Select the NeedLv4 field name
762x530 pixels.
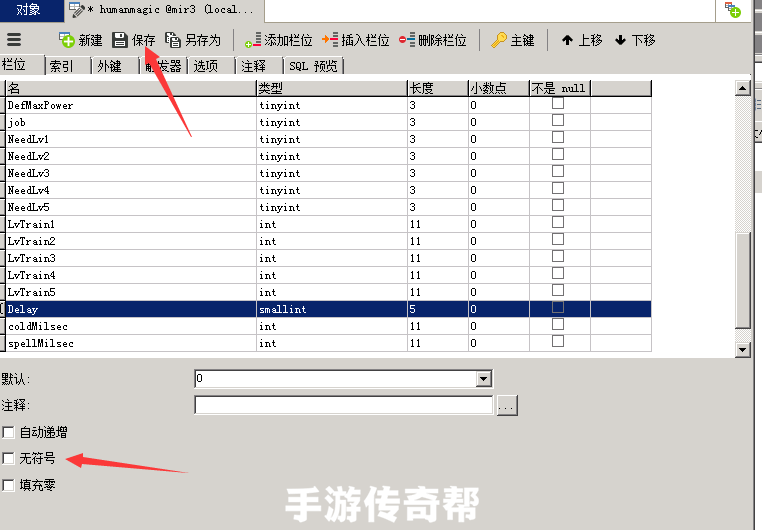point(29,190)
